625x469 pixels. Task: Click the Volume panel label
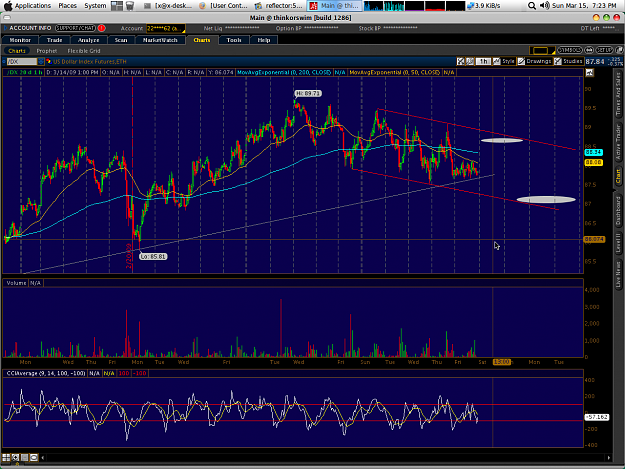coord(16,283)
